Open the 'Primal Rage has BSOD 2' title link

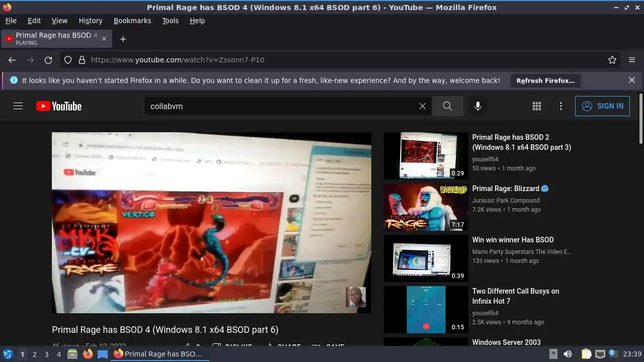coord(522,142)
